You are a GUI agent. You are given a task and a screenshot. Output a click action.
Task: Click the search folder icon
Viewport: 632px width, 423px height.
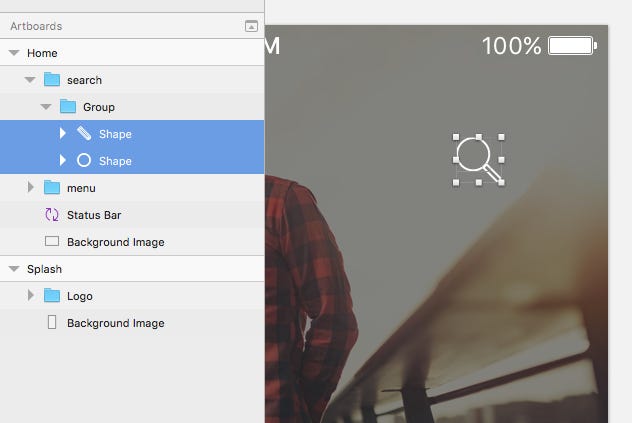pyautogui.click(x=52, y=79)
